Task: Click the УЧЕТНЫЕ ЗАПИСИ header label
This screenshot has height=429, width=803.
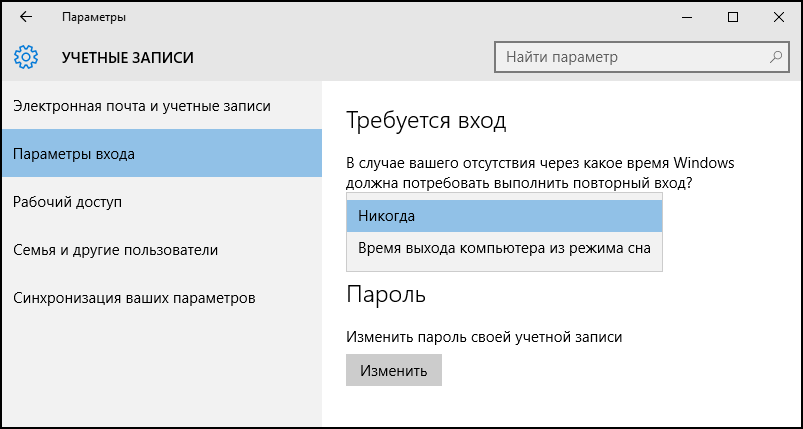Action: (128, 57)
